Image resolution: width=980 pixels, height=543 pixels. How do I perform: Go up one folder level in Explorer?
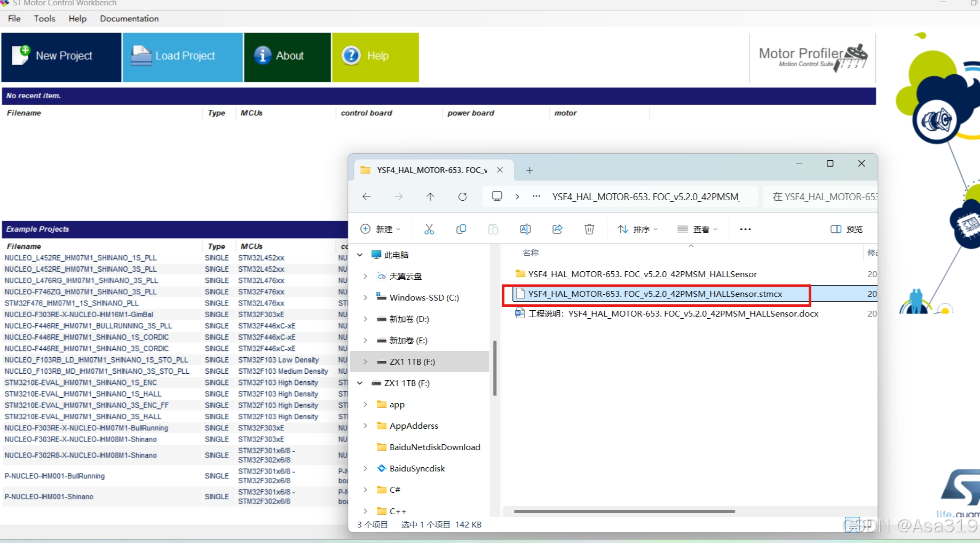[x=430, y=196]
